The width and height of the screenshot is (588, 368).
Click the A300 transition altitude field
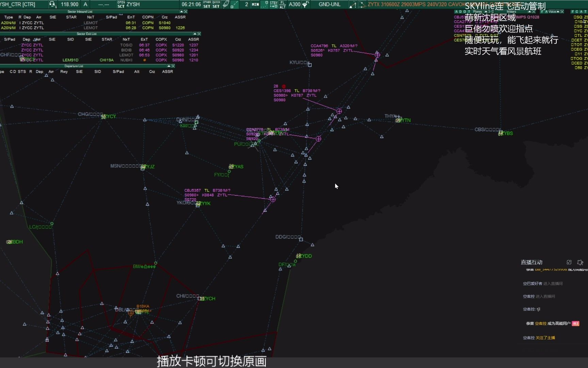[294, 4]
